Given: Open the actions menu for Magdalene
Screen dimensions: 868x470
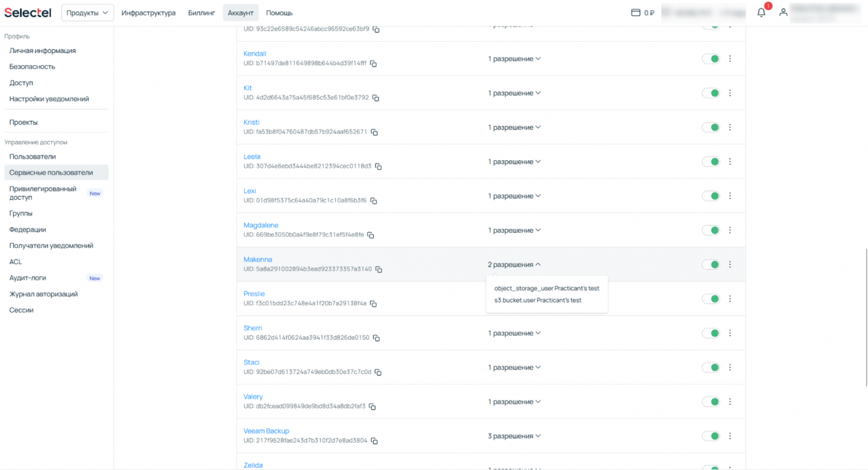Looking at the screenshot, I should (730, 230).
